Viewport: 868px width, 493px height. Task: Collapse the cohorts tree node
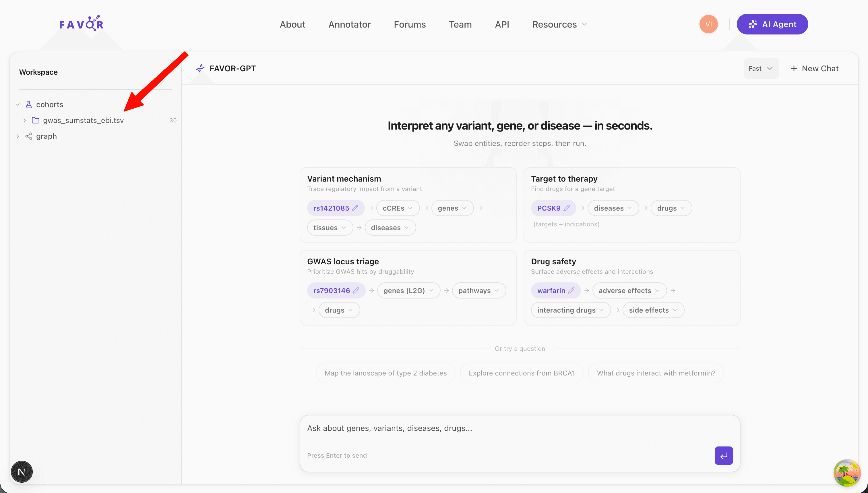click(18, 105)
